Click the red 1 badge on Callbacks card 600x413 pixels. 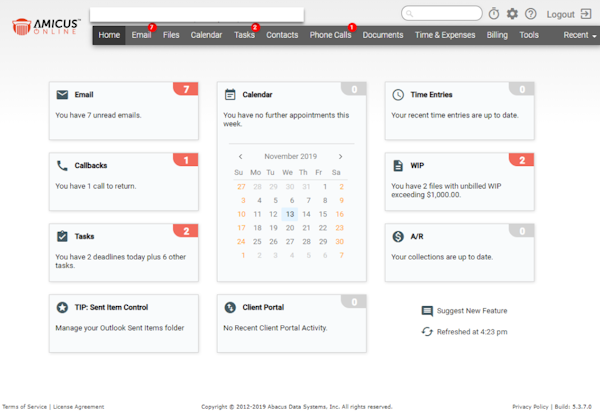[x=186, y=160]
